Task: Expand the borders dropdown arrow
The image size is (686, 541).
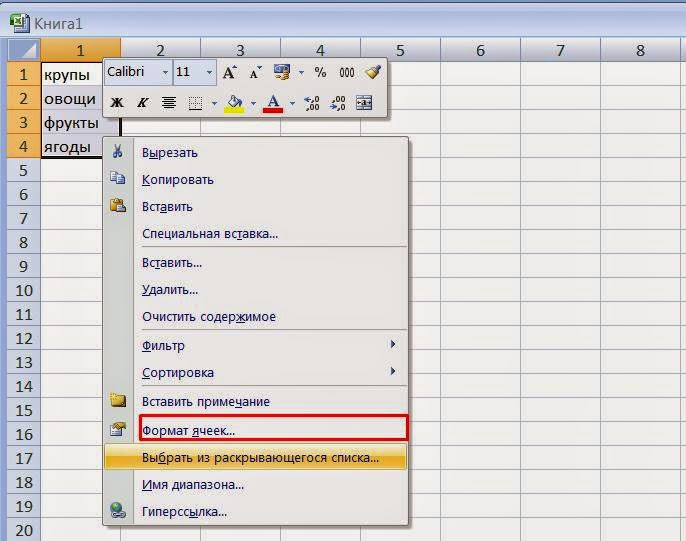Action: point(214,103)
